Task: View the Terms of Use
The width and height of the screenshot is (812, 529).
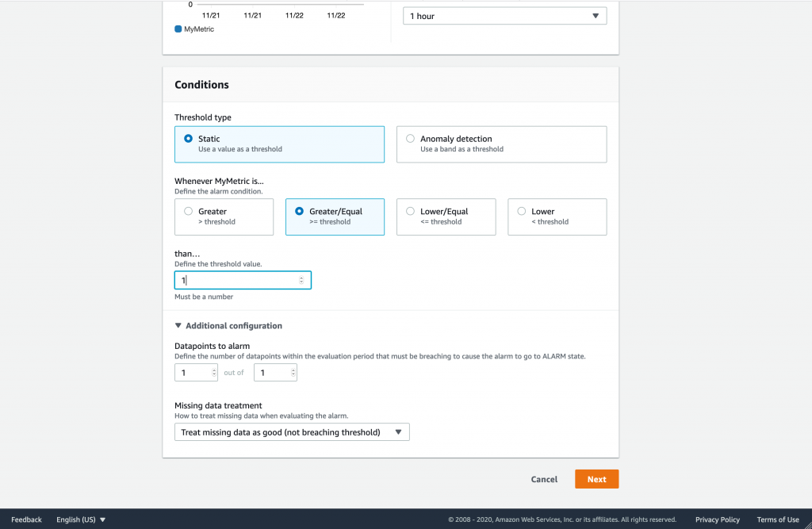Action: [x=779, y=519]
